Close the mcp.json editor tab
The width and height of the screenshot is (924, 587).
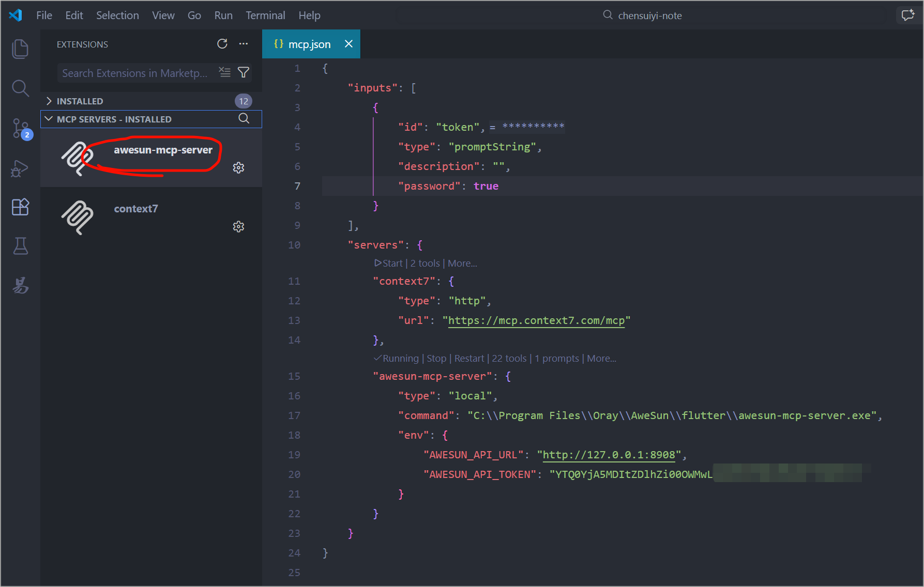click(349, 44)
